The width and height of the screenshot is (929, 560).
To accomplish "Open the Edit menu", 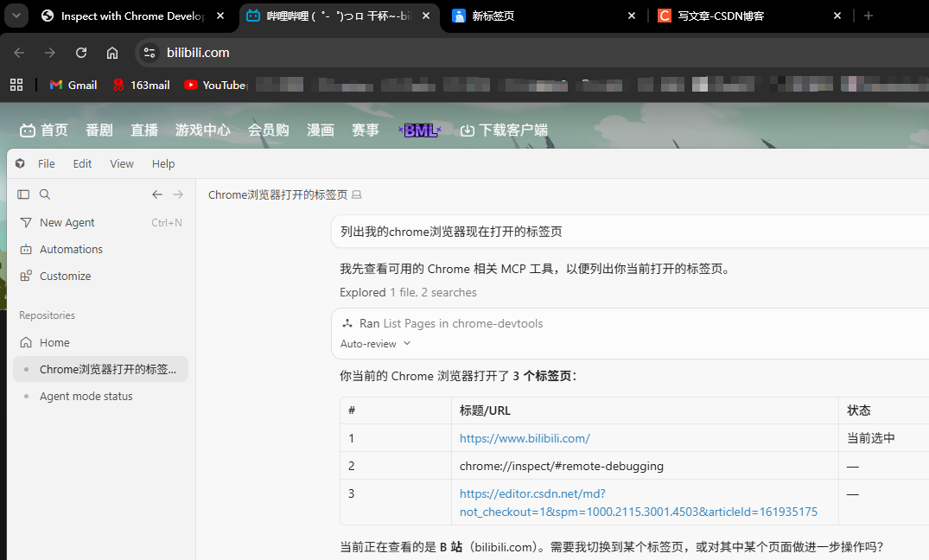I will pos(82,164).
